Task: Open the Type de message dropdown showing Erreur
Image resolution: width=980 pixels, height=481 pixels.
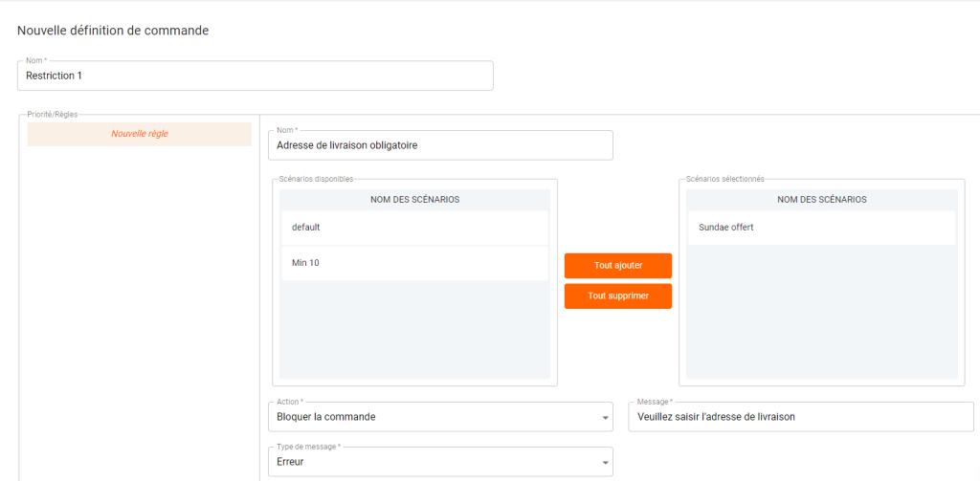Action: tap(440, 462)
